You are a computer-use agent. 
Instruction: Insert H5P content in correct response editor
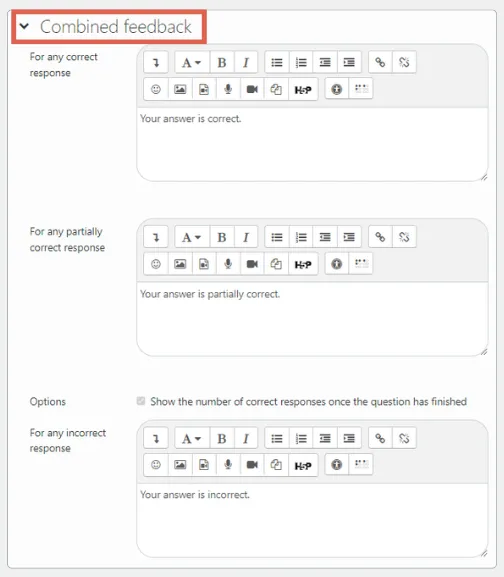point(303,89)
